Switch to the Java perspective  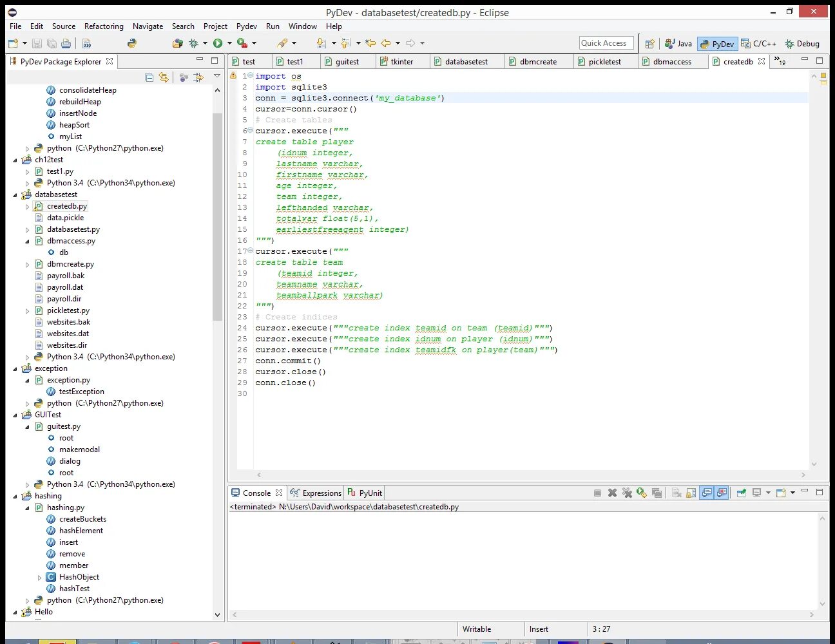point(678,43)
